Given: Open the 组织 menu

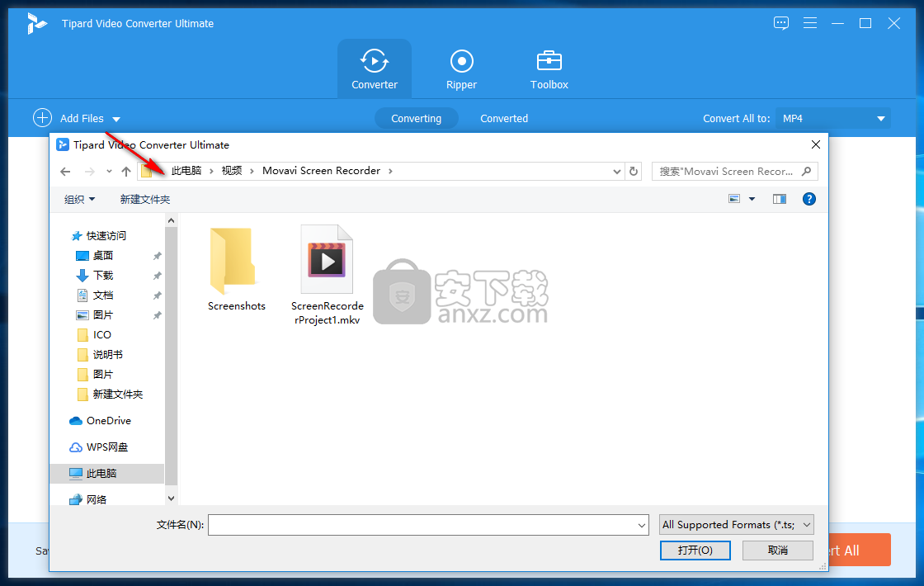Looking at the screenshot, I should point(79,199).
